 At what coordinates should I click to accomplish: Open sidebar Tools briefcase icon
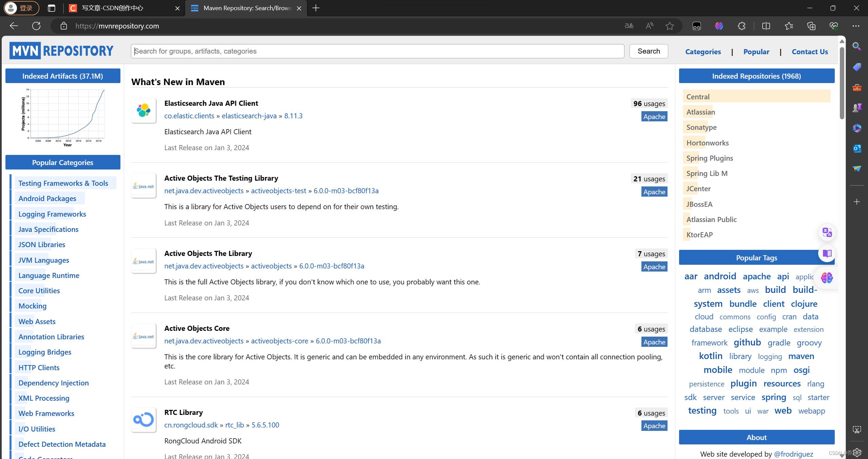[857, 87]
